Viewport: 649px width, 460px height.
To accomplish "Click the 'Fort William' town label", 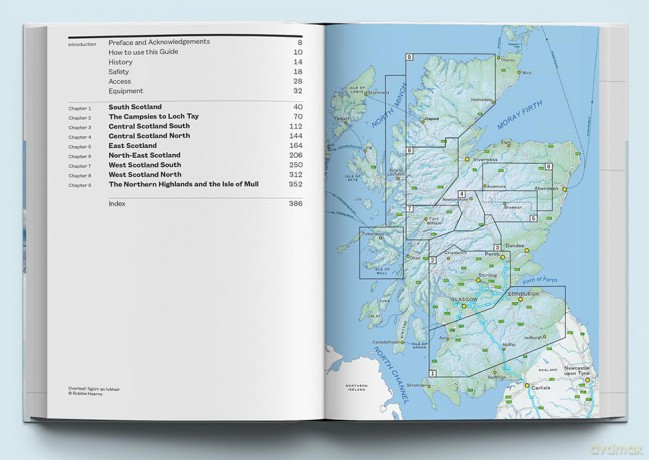I will [434, 221].
